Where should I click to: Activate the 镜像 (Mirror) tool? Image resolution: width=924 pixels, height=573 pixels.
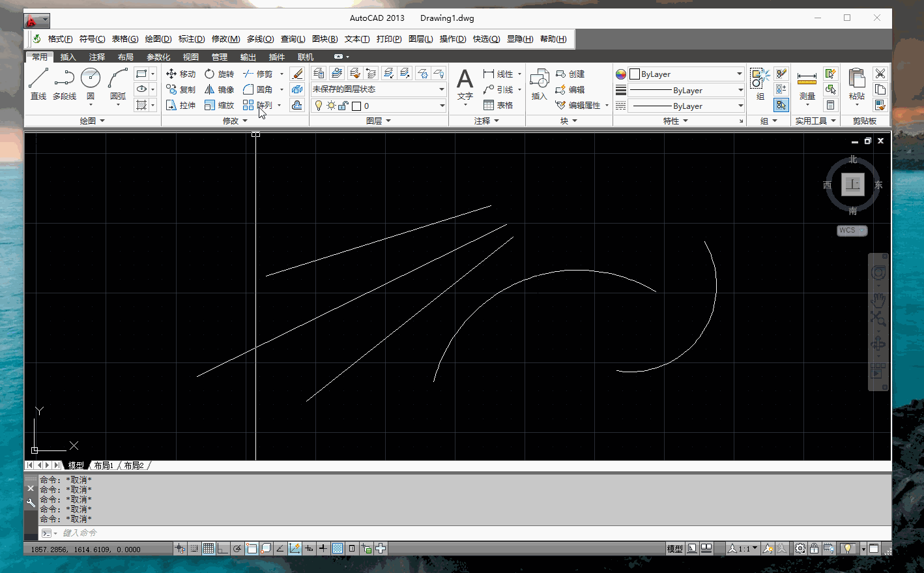(219, 89)
